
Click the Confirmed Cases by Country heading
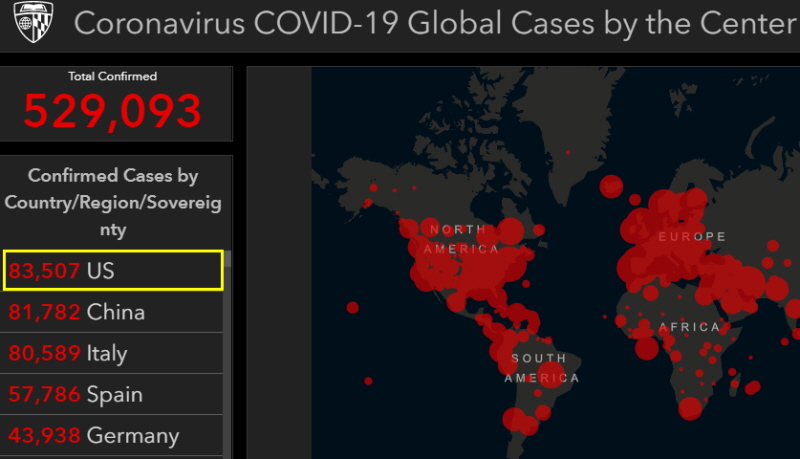(113, 202)
